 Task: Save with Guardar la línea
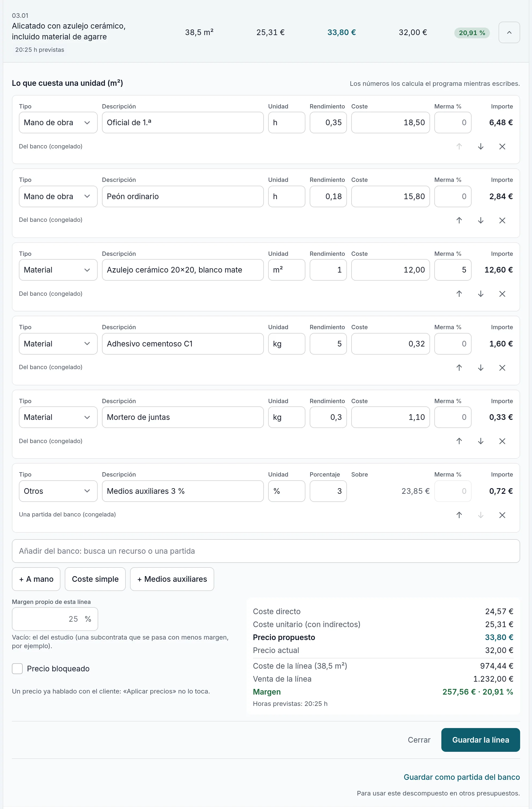pos(480,740)
